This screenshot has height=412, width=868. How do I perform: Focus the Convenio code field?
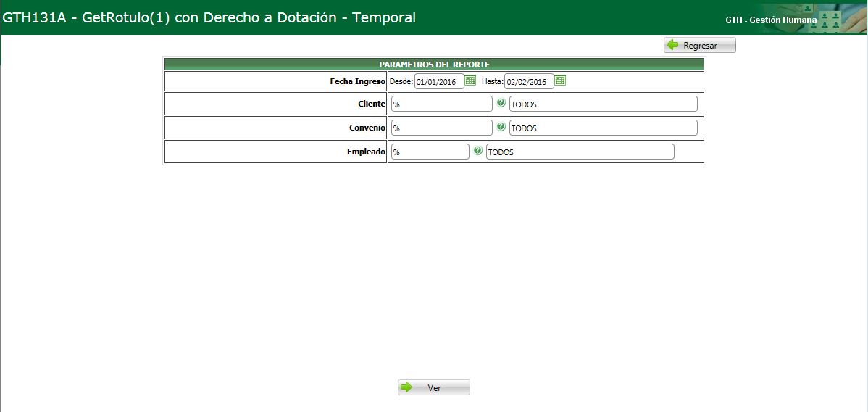(441, 128)
